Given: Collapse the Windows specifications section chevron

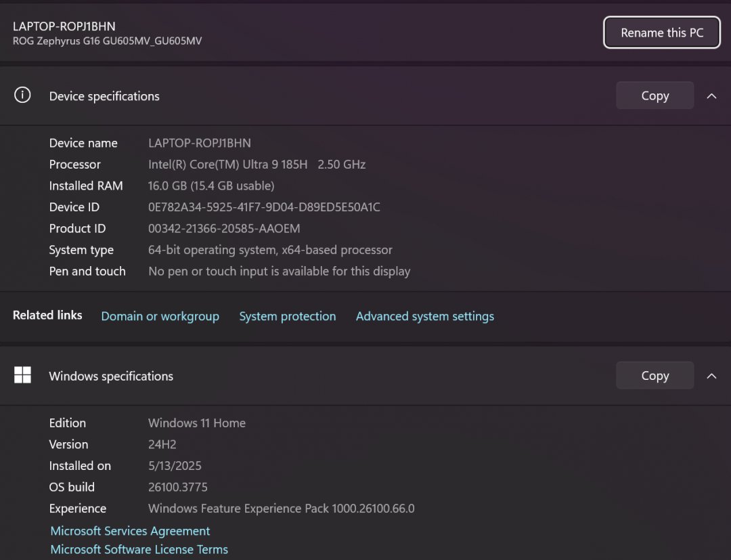Looking at the screenshot, I should [711, 376].
